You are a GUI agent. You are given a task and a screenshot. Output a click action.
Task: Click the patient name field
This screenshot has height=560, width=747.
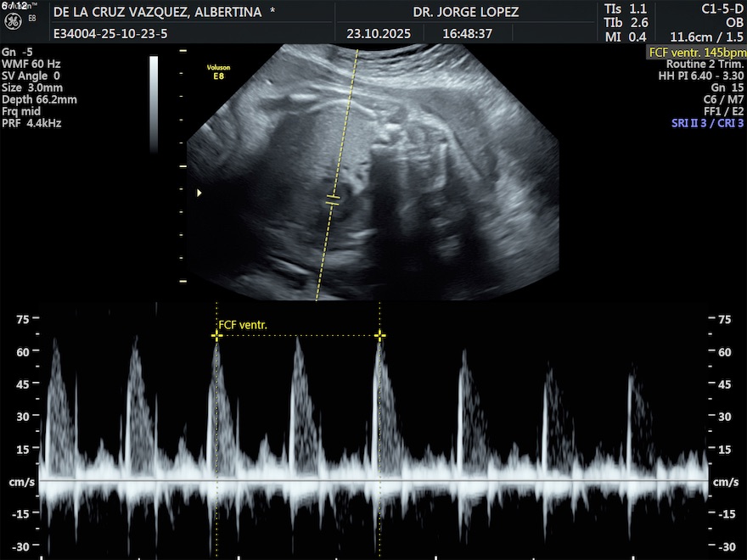pyautogui.click(x=164, y=13)
